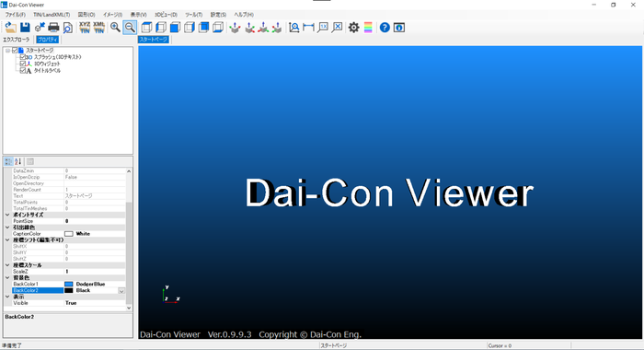Click the CaptionColor White swatch
The height and width of the screenshot is (350, 644).
coord(69,234)
